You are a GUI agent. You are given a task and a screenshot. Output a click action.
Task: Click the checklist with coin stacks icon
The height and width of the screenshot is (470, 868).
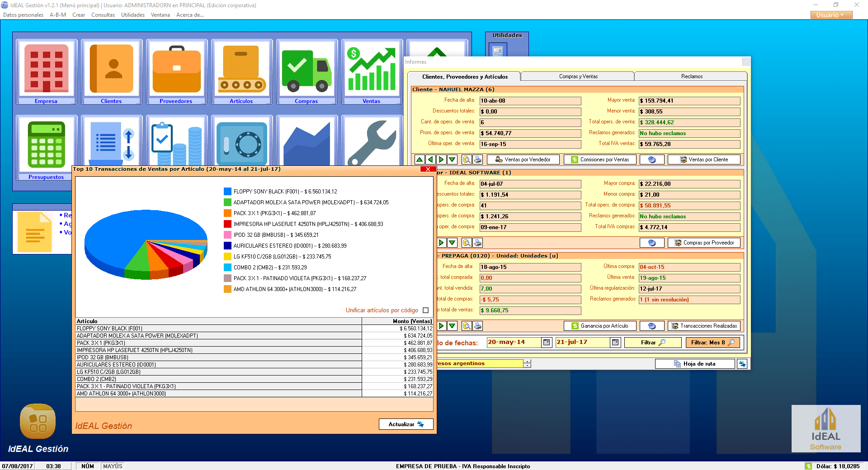176,142
